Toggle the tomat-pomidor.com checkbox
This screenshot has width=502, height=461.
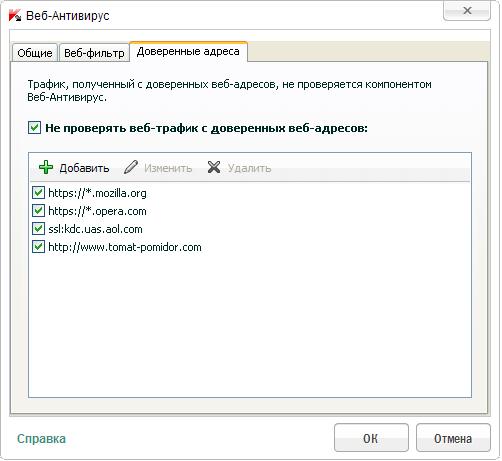click(38, 247)
